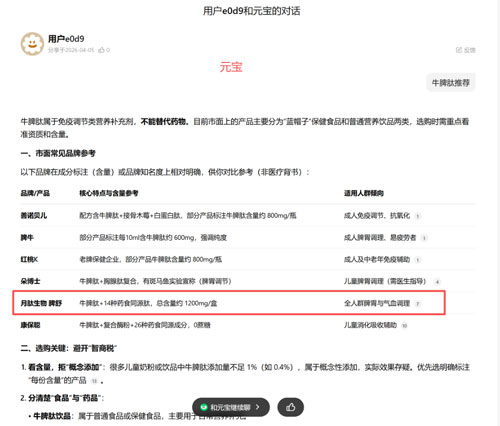
Task: Click 牛脾肽+胸腺肽复合 description in 朵博士 row
Action: 155,281
